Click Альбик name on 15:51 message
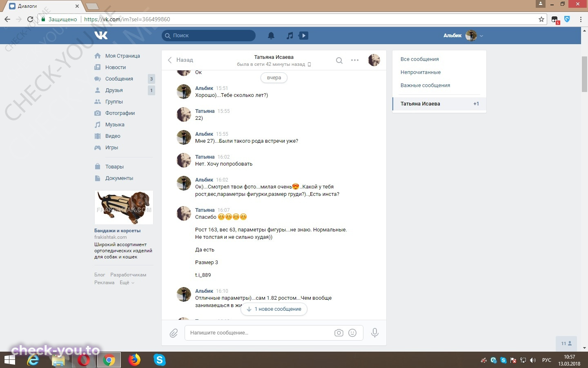Viewport: 588px width, 368px height. tap(204, 88)
